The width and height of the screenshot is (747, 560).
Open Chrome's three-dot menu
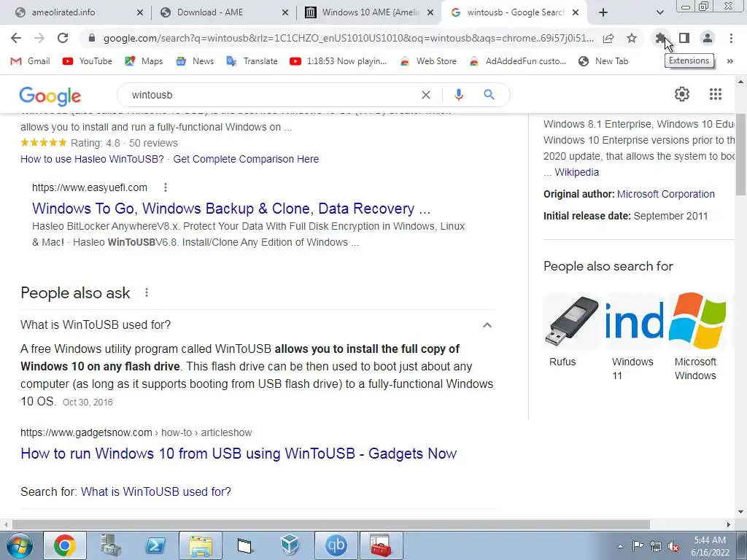coord(731,38)
